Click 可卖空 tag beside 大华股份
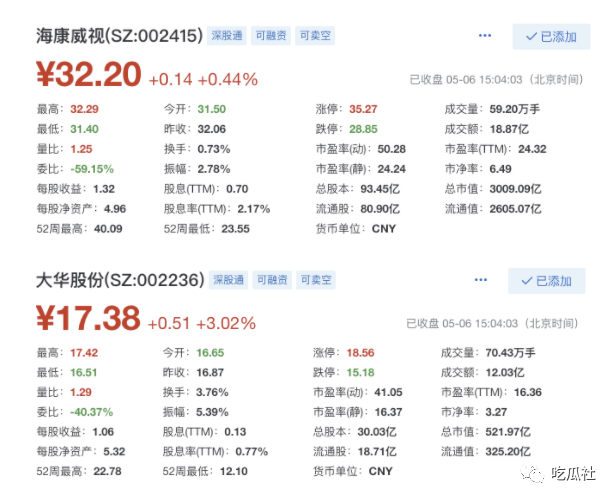This screenshot has width=615, height=500. pos(314,279)
